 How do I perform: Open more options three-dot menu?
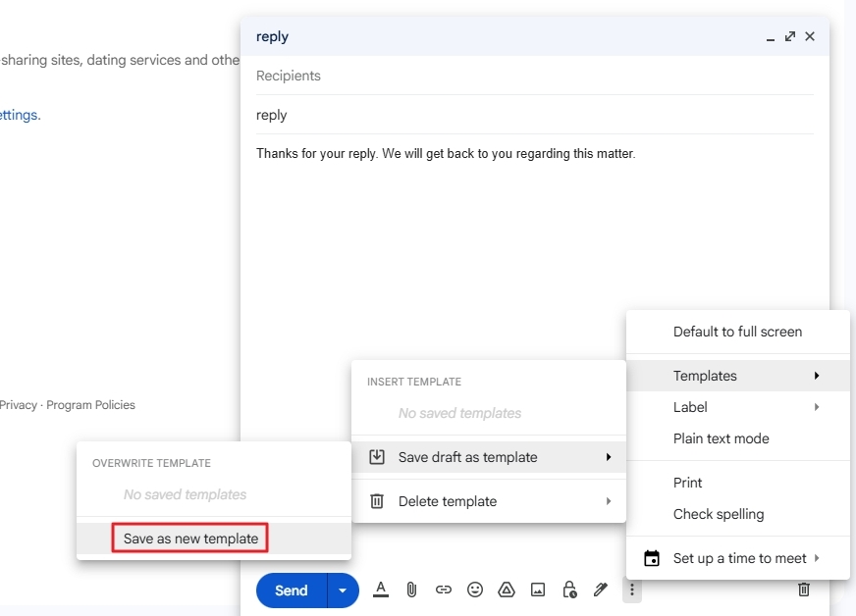click(631, 590)
